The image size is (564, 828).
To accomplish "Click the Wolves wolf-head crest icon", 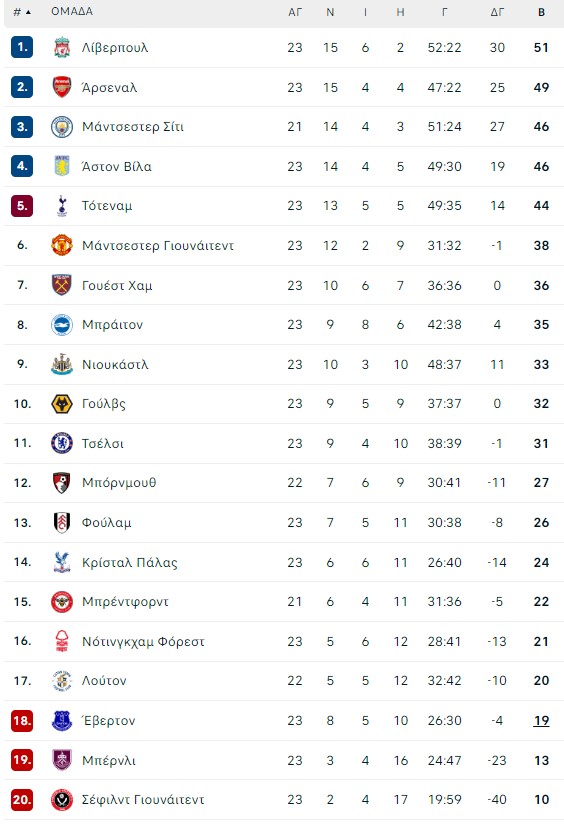I will (x=62, y=404).
